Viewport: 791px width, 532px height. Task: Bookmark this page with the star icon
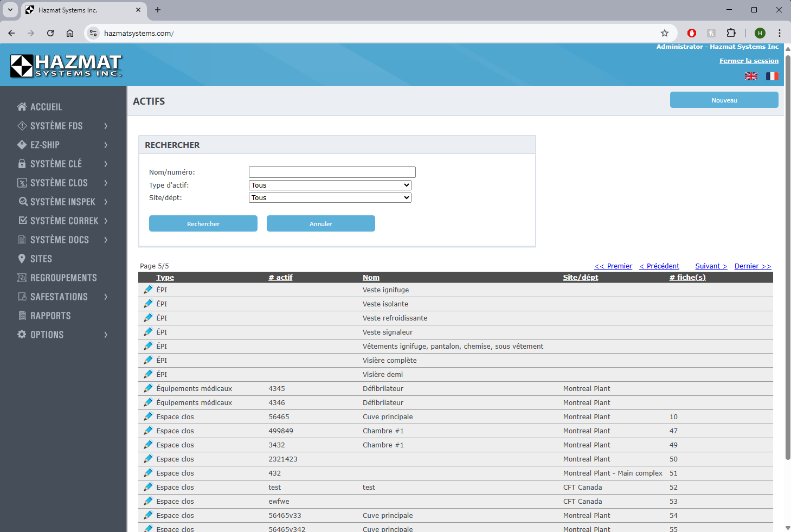click(665, 33)
